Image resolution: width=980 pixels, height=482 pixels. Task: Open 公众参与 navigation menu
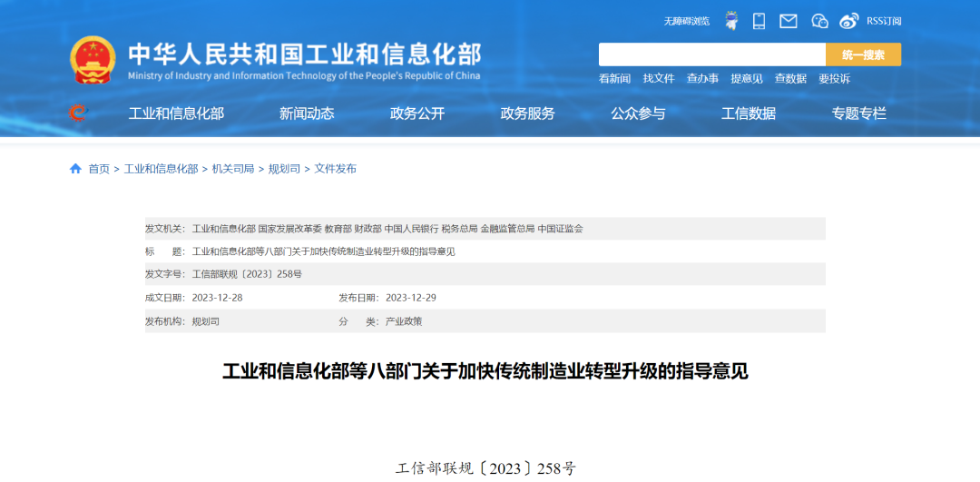(x=638, y=113)
